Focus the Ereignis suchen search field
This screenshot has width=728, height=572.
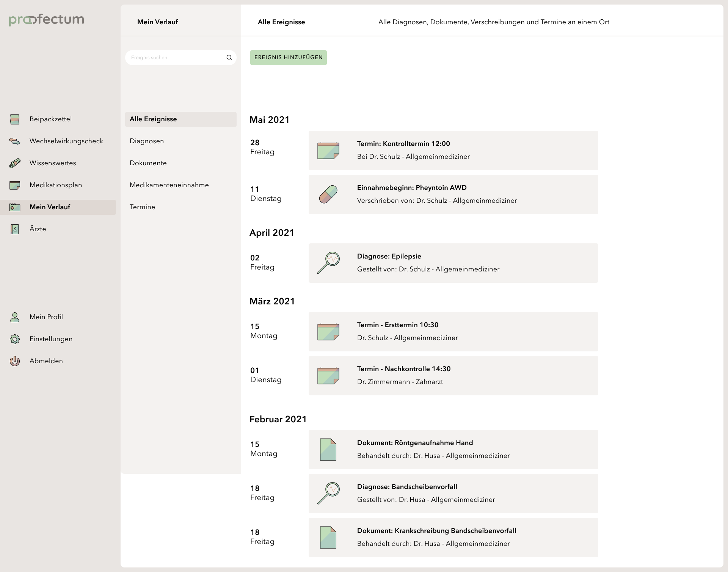174,58
